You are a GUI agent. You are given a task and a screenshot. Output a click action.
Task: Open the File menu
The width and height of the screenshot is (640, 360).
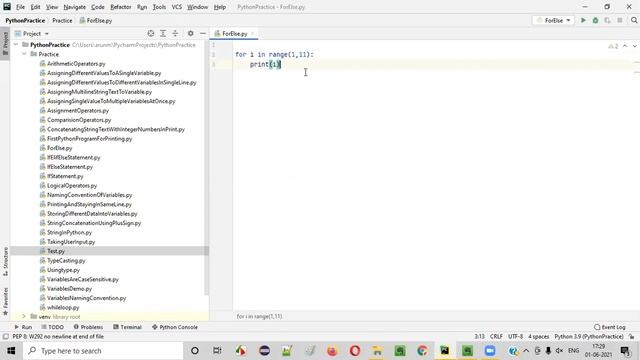pos(20,7)
